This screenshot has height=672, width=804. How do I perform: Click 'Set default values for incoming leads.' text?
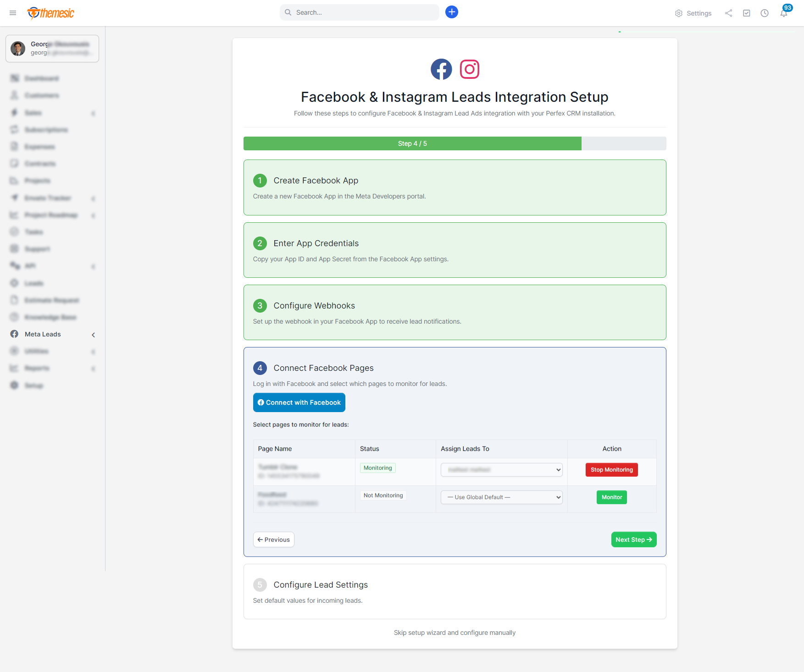[308, 600]
